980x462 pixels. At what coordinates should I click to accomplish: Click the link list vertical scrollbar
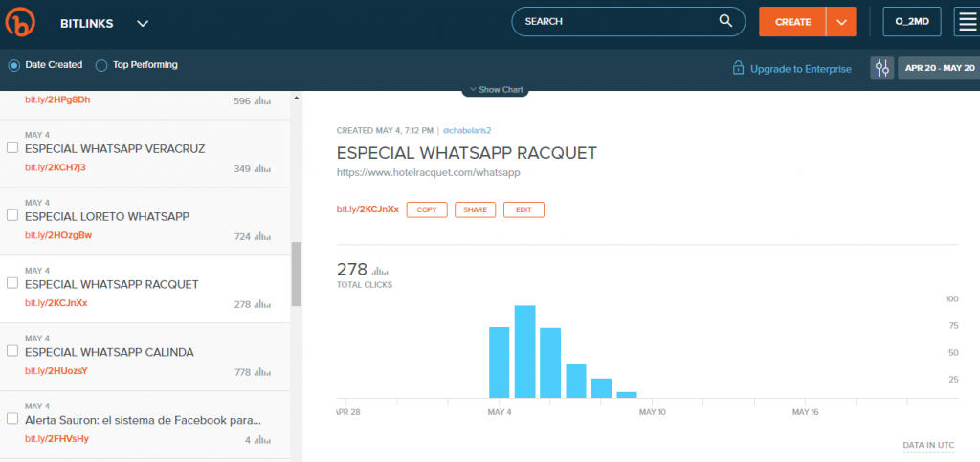tap(297, 274)
